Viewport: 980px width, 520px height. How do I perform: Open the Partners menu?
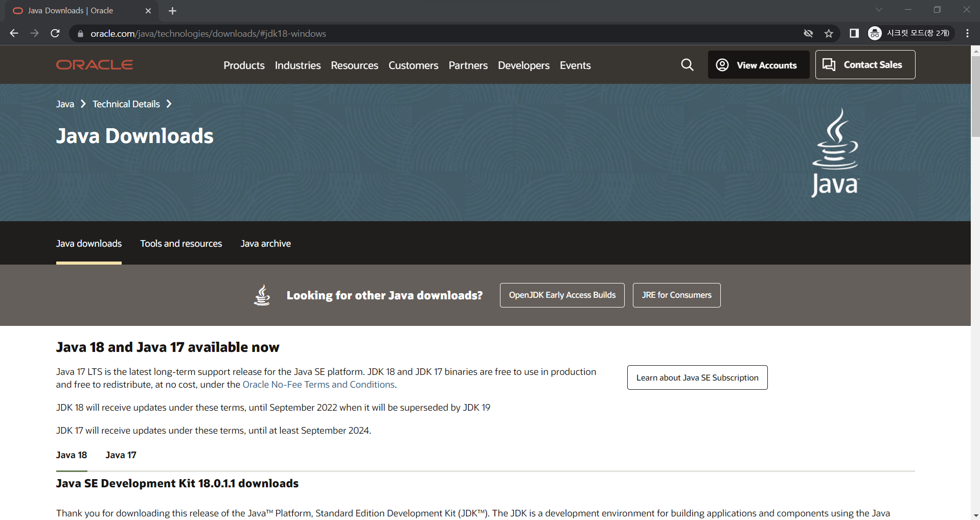click(x=468, y=65)
